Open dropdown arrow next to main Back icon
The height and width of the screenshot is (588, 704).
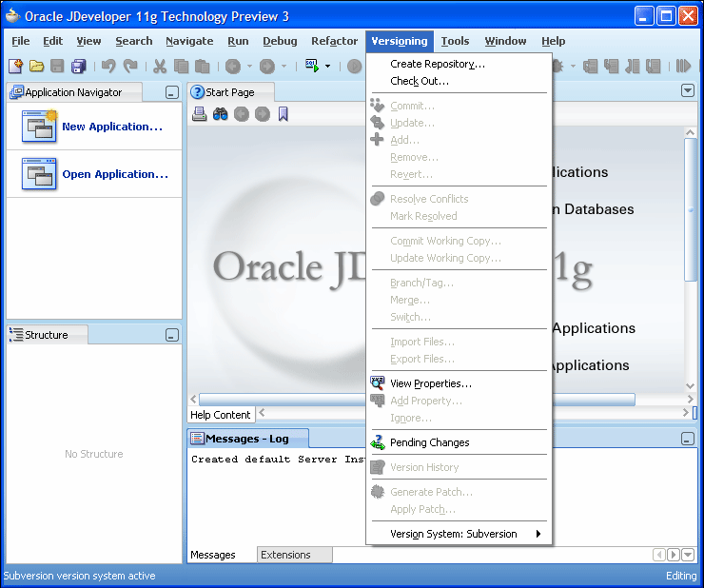(249, 67)
